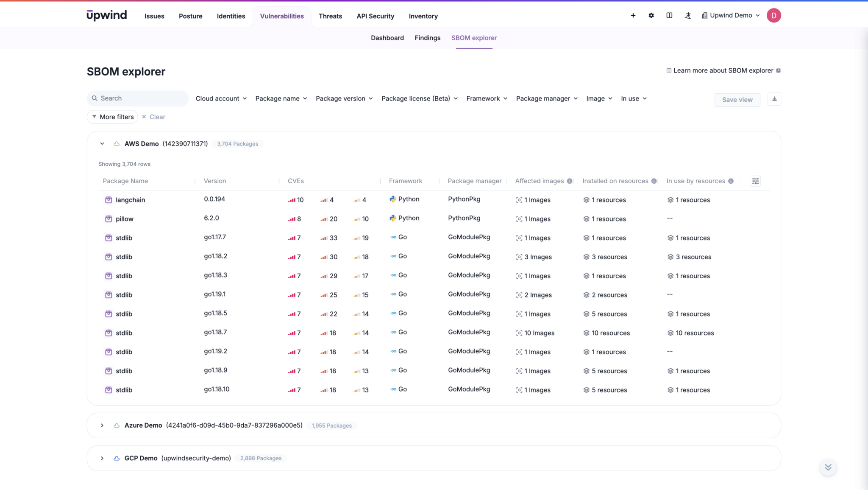
Task: Click the info icon next to Affected images
Action: [x=570, y=181]
